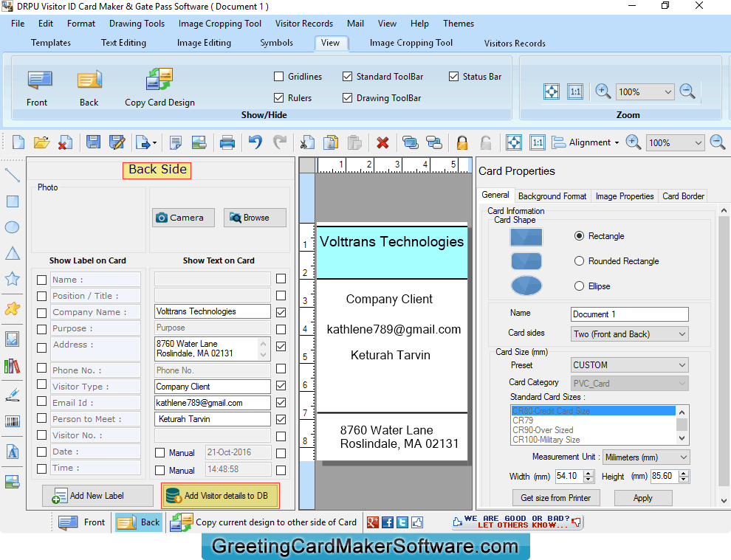Click the Copy Card Design icon
731x560 pixels.
point(159,79)
